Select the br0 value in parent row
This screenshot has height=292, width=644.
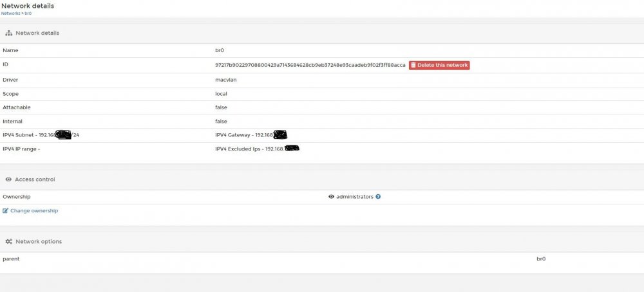(541, 259)
